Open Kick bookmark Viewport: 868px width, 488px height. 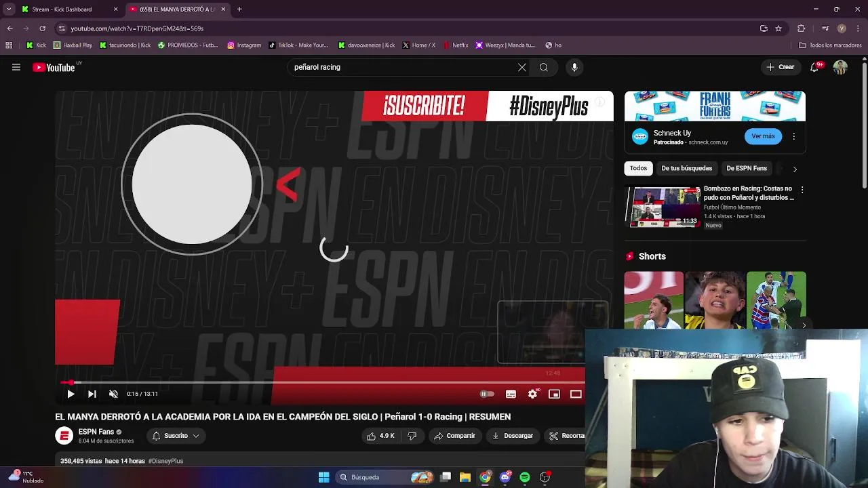[36, 45]
